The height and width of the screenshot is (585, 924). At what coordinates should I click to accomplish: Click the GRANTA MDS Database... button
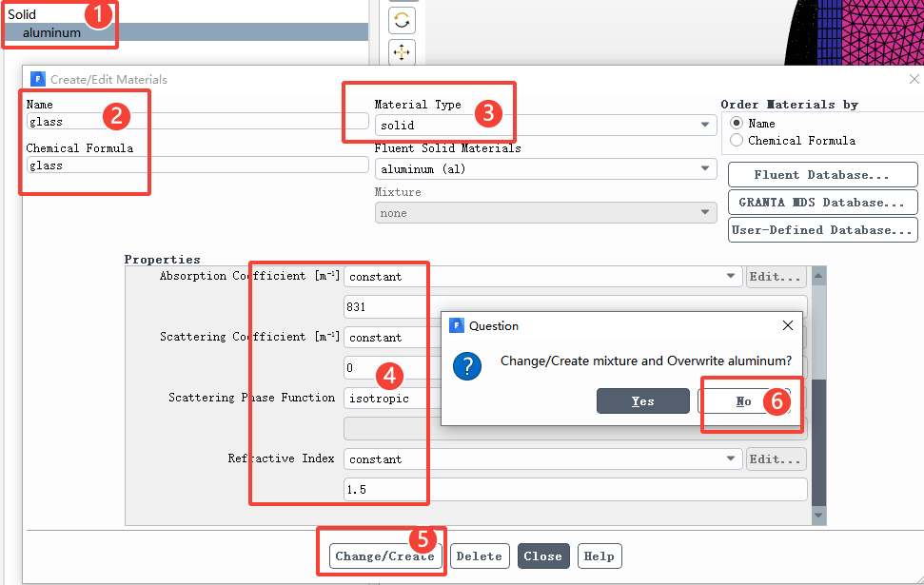(822, 202)
